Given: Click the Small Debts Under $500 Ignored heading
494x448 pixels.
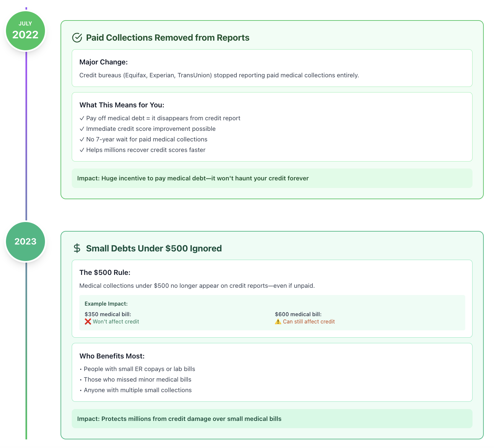Looking at the screenshot, I should pos(154,248).
